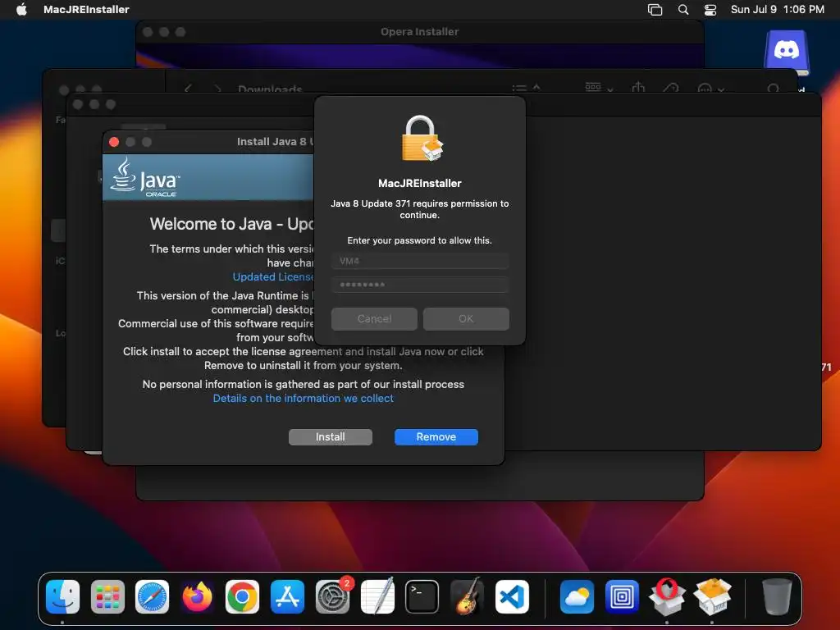Select the Opera installer icon in dock
Image resolution: width=840 pixels, height=630 pixels.
[x=667, y=596]
